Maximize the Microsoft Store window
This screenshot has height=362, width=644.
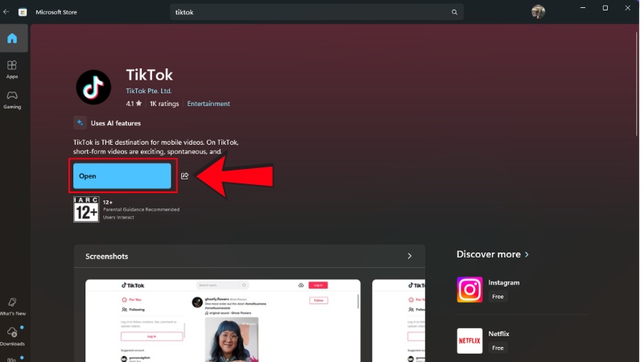[x=605, y=8]
